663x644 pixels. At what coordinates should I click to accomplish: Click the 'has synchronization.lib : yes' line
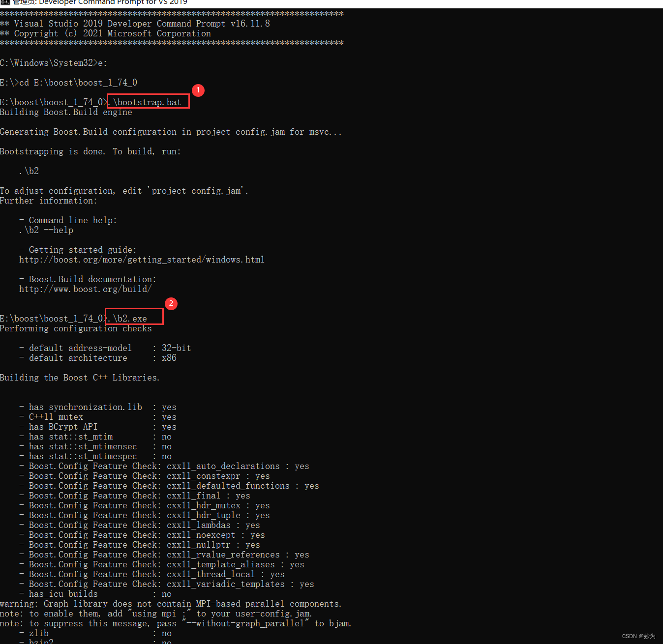click(98, 407)
